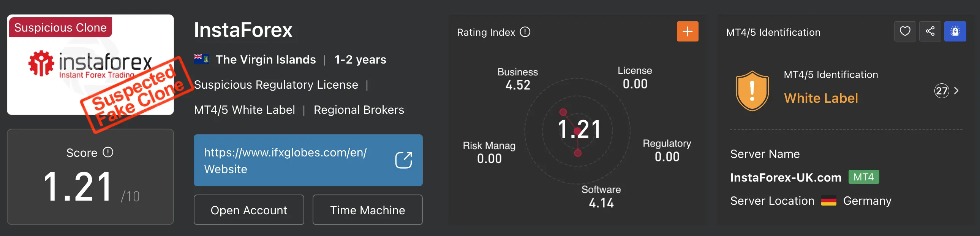The height and width of the screenshot is (236, 980).
Task: Click Business 4.52 rating
Action: coord(518,79)
